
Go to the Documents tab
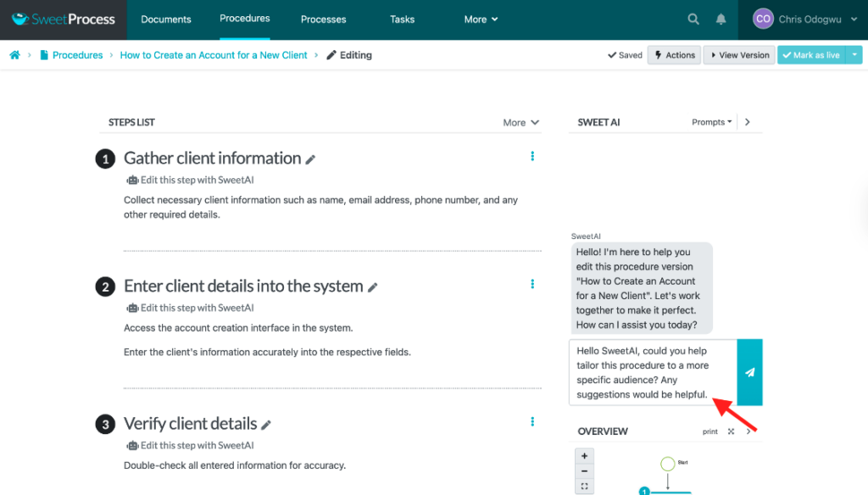[166, 19]
